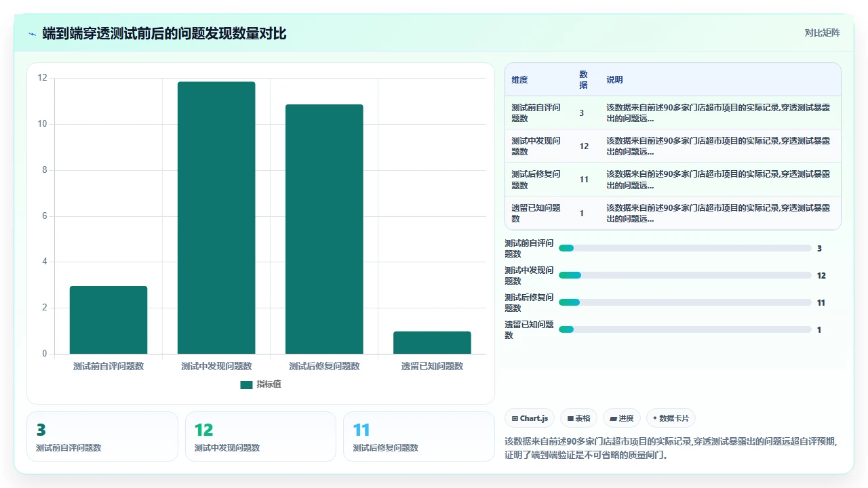
Task: Click the Chart.js tag chip
Action: pos(530,418)
